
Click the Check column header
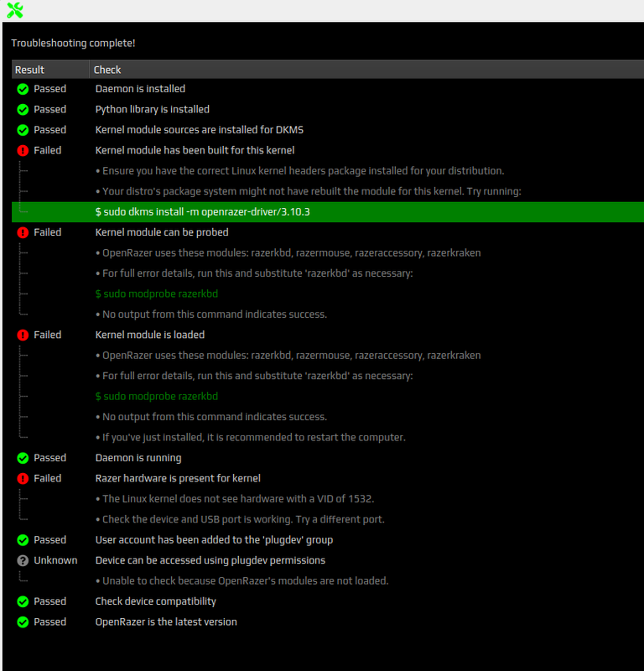(x=366, y=70)
